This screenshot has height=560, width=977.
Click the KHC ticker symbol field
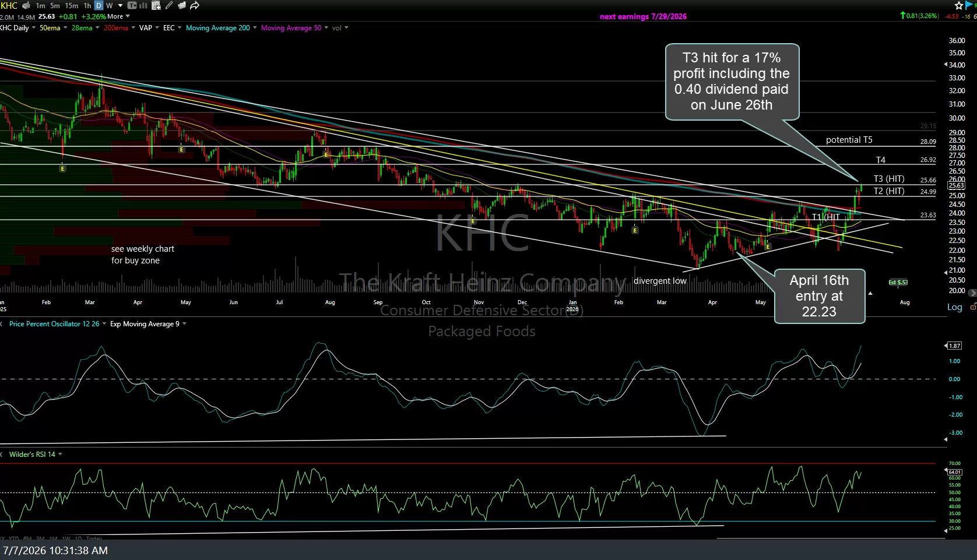pyautogui.click(x=9, y=5)
